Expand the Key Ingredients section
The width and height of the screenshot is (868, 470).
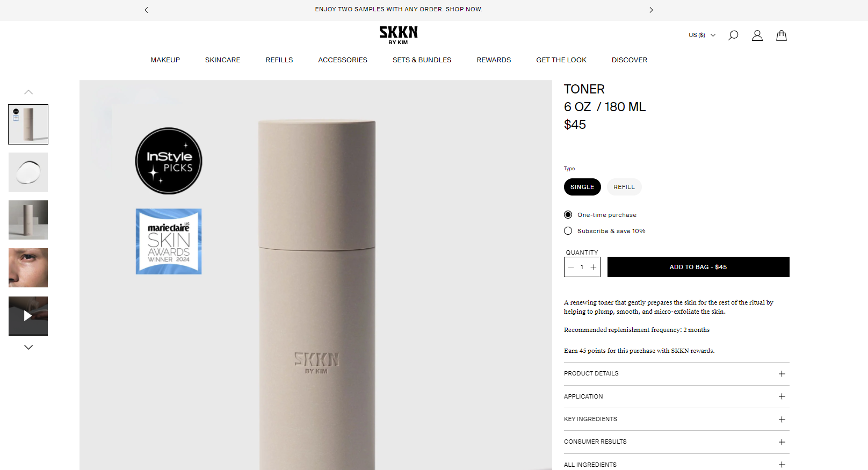pos(677,420)
